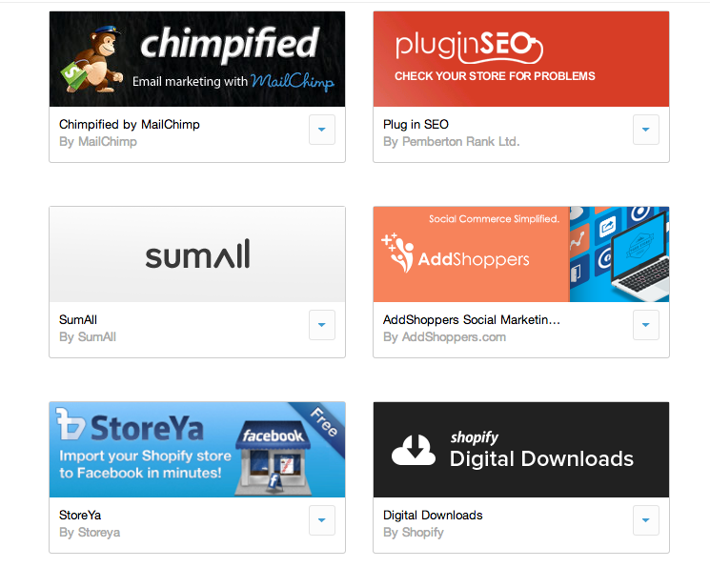
Task: Click the By Storeya developer text
Action: (x=90, y=533)
